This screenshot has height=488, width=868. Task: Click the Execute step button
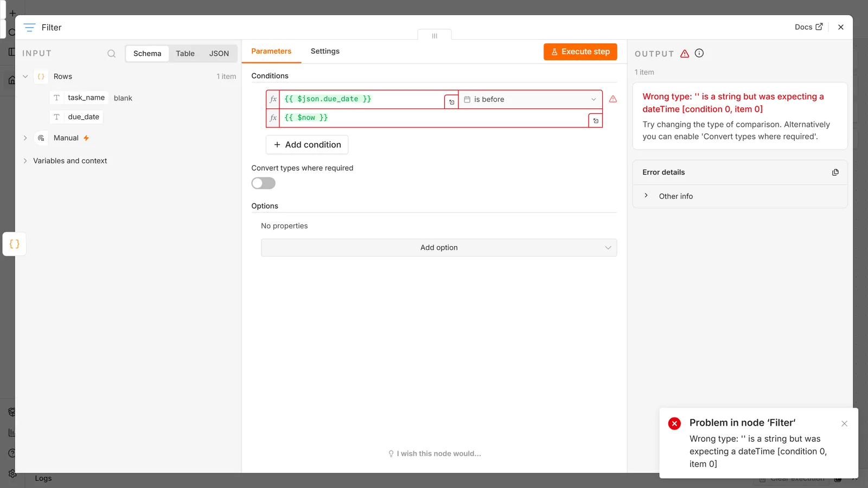coord(580,52)
